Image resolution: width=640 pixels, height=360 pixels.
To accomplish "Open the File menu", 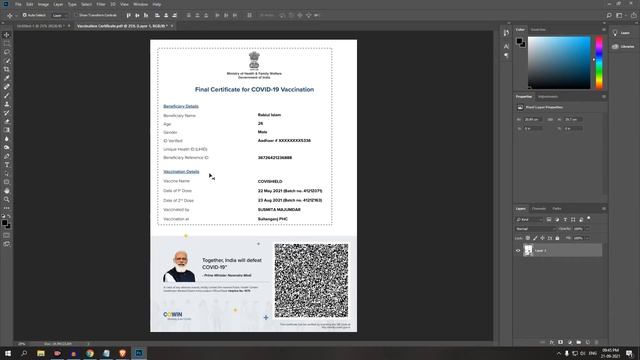I will (x=18, y=4).
